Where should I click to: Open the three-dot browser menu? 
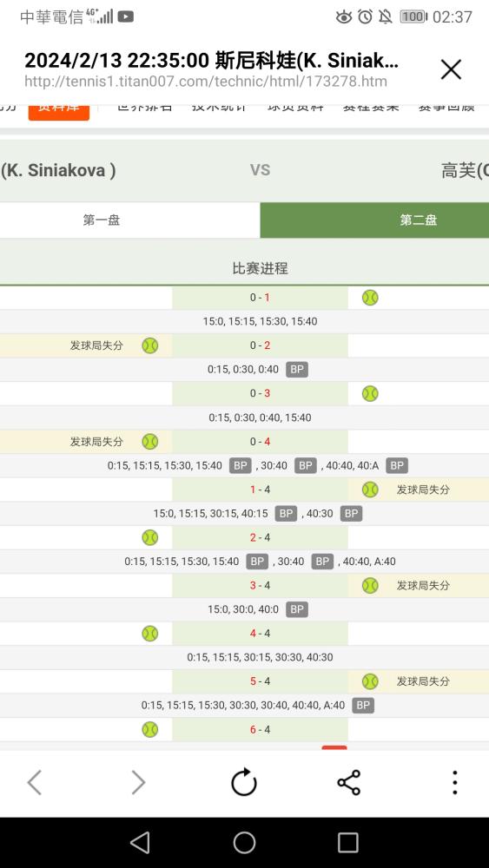[454, 783]
